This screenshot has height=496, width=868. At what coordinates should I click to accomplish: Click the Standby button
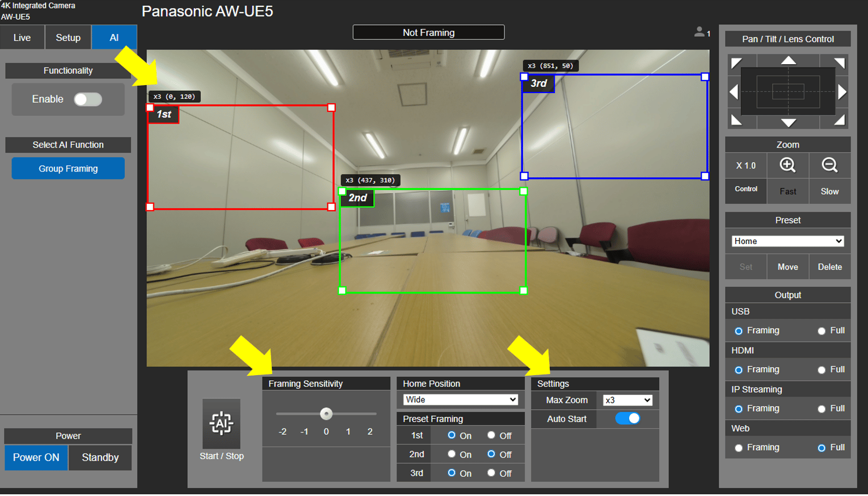(100, 457)
